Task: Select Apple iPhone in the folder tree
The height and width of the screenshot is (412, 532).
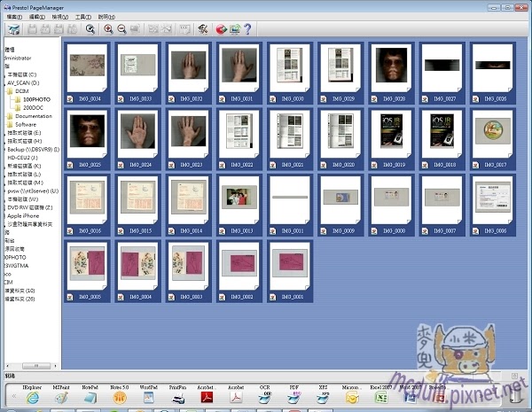Action: click(x=23, y=215)
